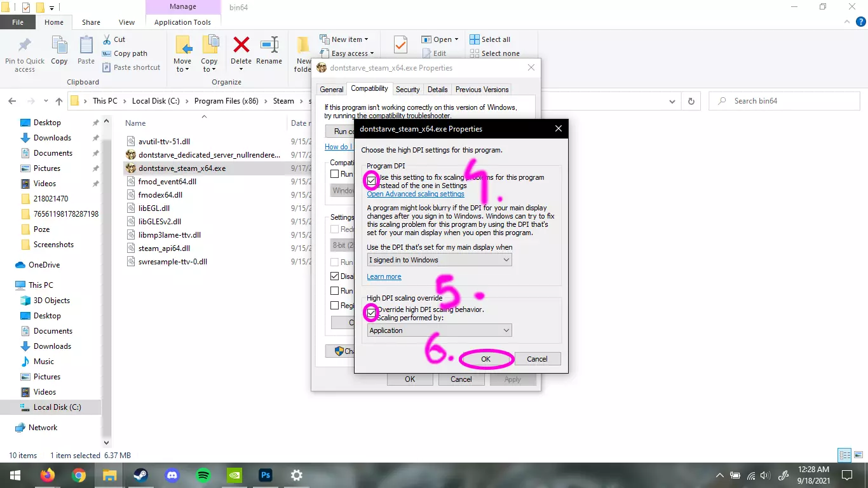This screenshot has height=488, width=868.
Task: Toggle 'Override high DPI scaling behavior' checkbox
Action: tap(371, 313)
